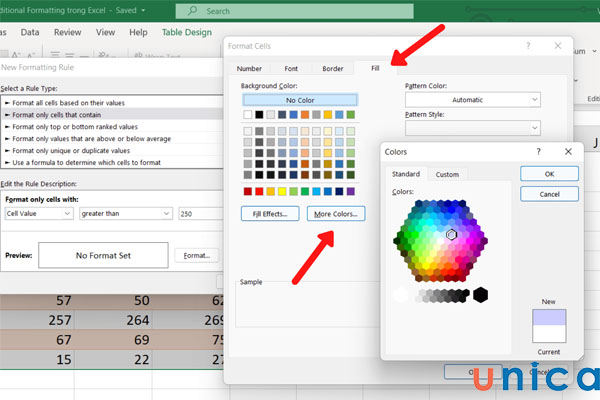
Task: Click the More Colors button
Action: pos(336,213)
